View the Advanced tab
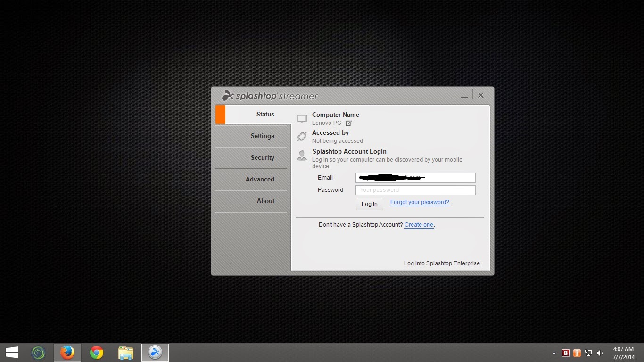 pos(260,179)
